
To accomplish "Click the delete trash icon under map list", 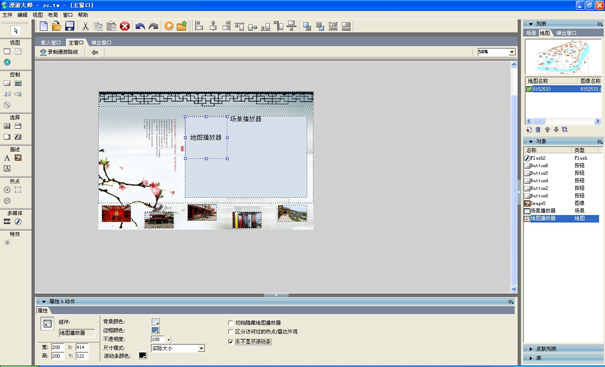I will click(x=538, y=130).
